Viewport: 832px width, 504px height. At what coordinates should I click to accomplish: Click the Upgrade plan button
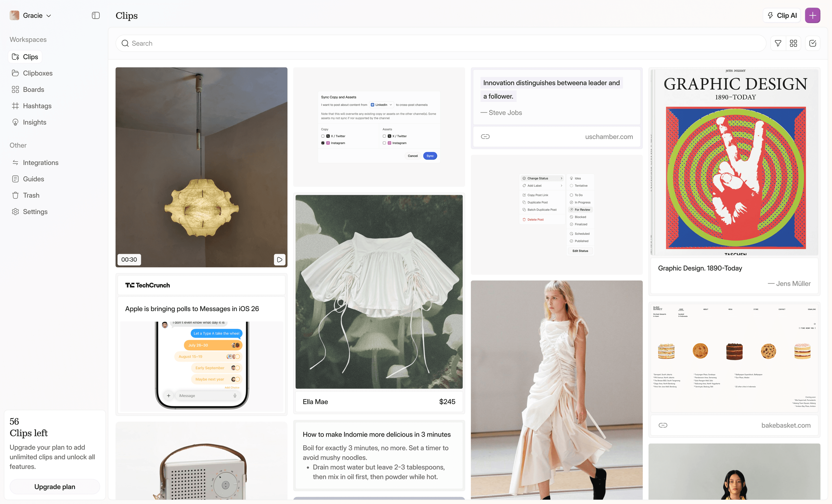[55, 486]
